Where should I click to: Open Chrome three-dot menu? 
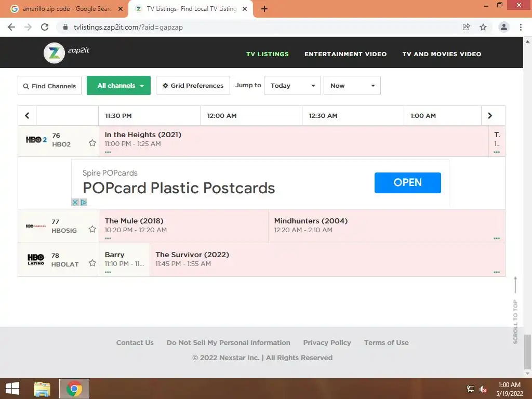(x=521, y=27)
